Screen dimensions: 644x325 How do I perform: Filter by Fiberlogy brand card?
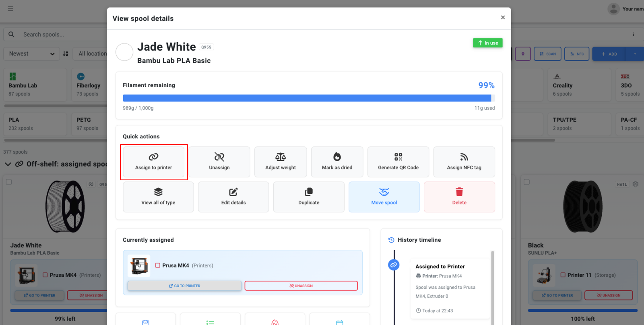click(89, 84)
